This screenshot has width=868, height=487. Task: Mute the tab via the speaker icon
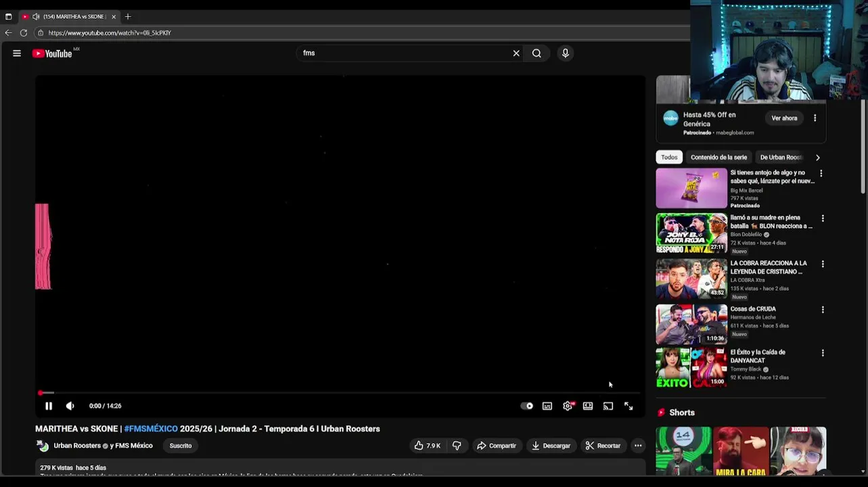[x=36, y=16]
